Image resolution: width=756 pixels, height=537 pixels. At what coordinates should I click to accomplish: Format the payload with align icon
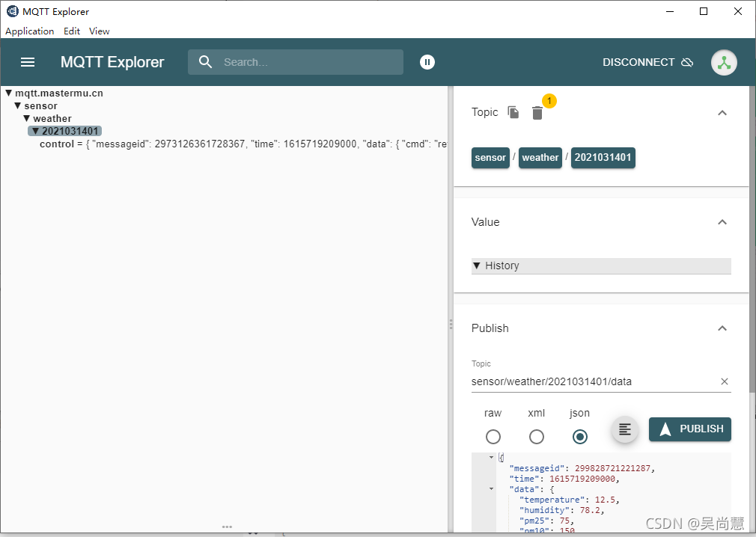coord(625,429)
